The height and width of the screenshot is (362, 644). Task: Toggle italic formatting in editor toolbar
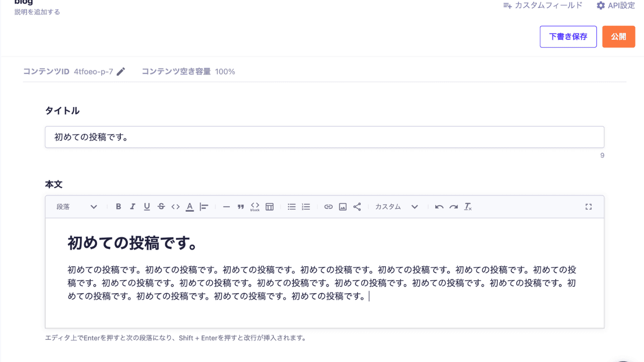pos(133,207)
